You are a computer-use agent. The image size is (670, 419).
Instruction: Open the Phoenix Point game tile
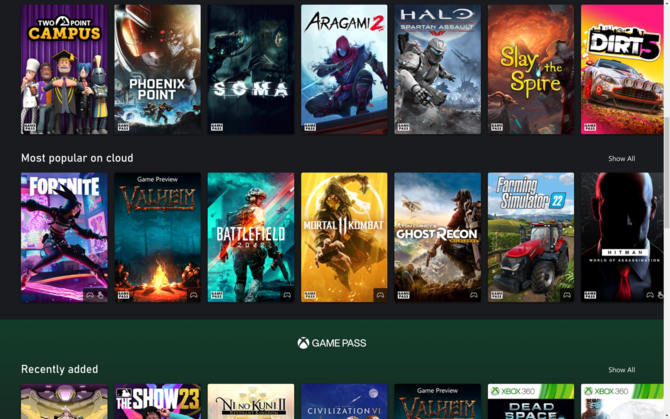[x=158, y=69]
